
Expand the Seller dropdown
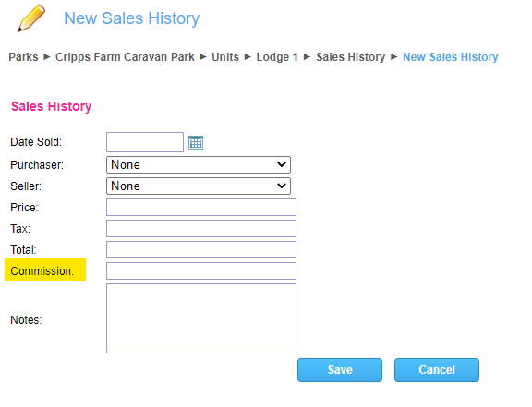click(199, 186)
